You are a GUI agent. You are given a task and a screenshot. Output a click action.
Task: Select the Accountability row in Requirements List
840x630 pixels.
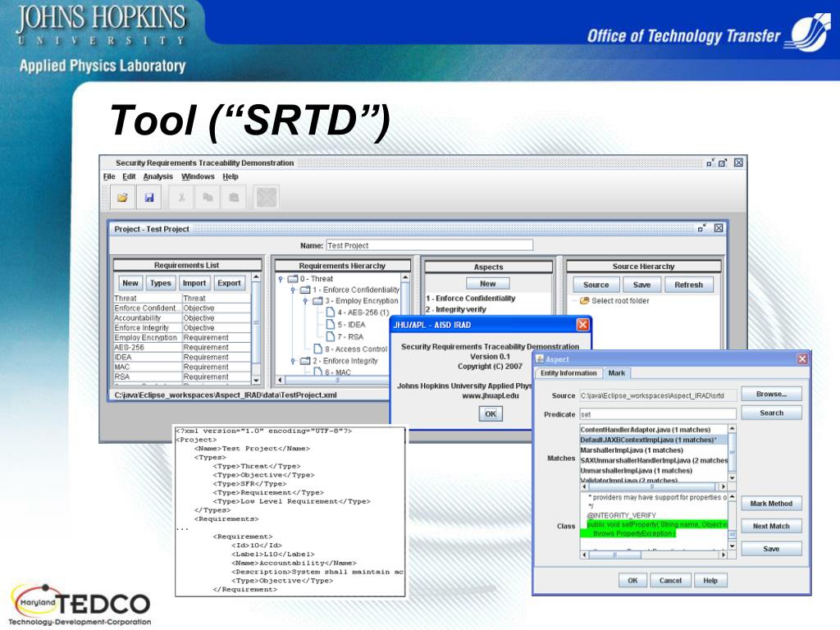coord(182,317)
